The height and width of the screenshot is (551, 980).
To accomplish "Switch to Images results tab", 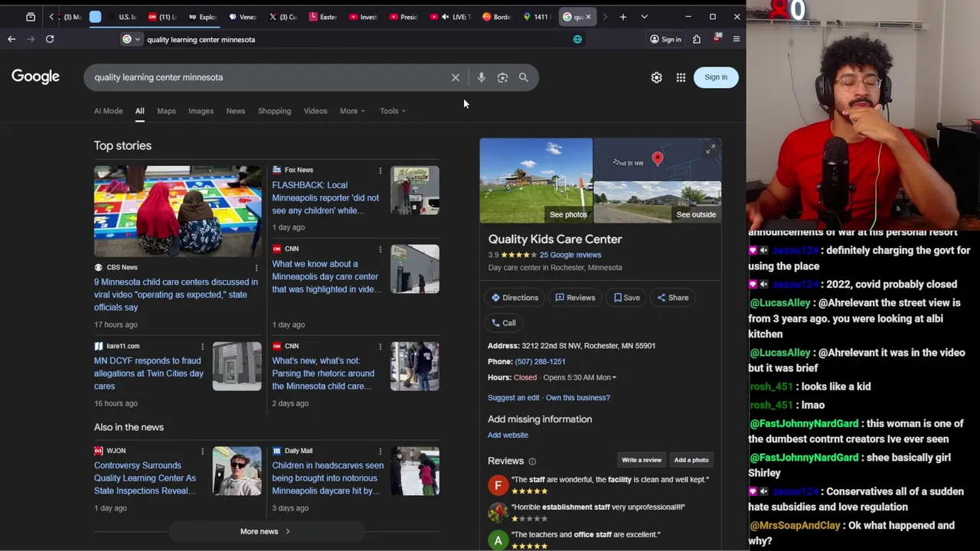I will 201,111.
